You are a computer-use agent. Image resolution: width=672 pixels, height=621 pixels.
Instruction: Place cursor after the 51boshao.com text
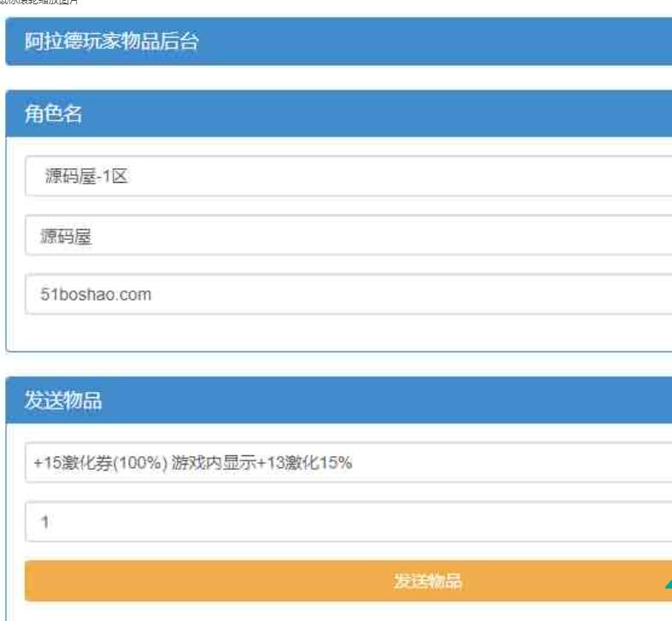click(x=155, y=295)
